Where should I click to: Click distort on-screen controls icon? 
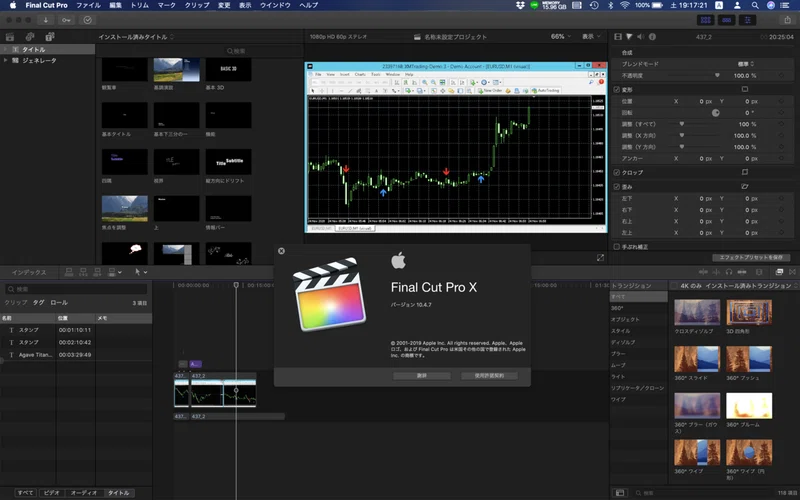[744, 187]
